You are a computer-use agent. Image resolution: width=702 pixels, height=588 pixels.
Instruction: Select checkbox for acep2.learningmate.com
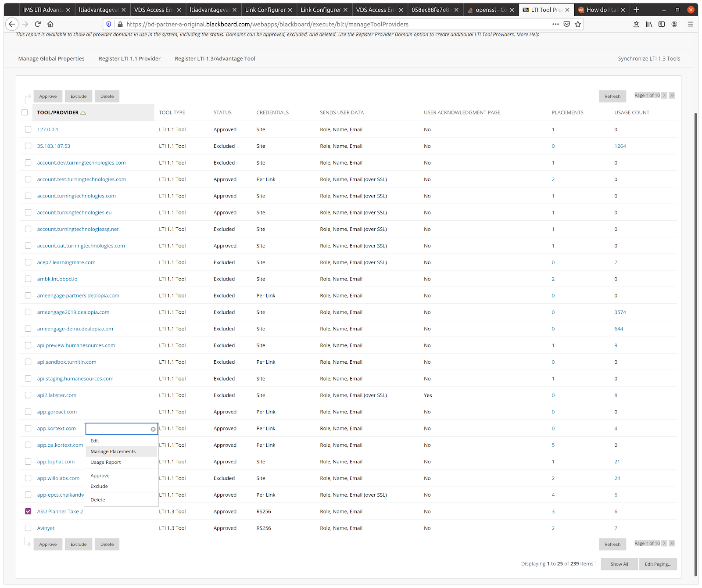tap(28, 262)
